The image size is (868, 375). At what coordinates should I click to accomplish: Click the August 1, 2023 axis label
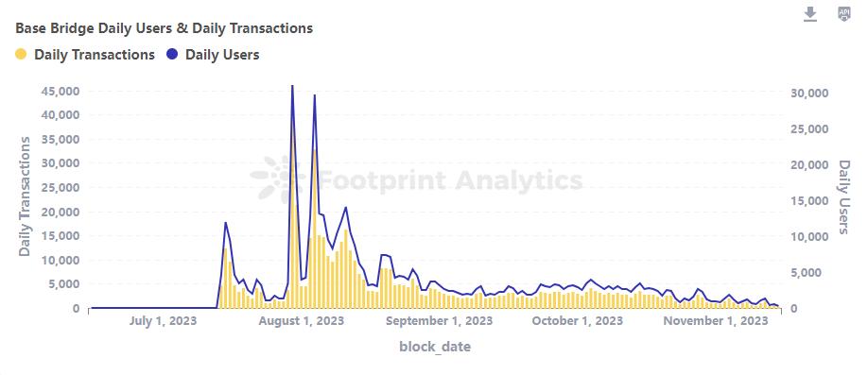pos(301,321)
